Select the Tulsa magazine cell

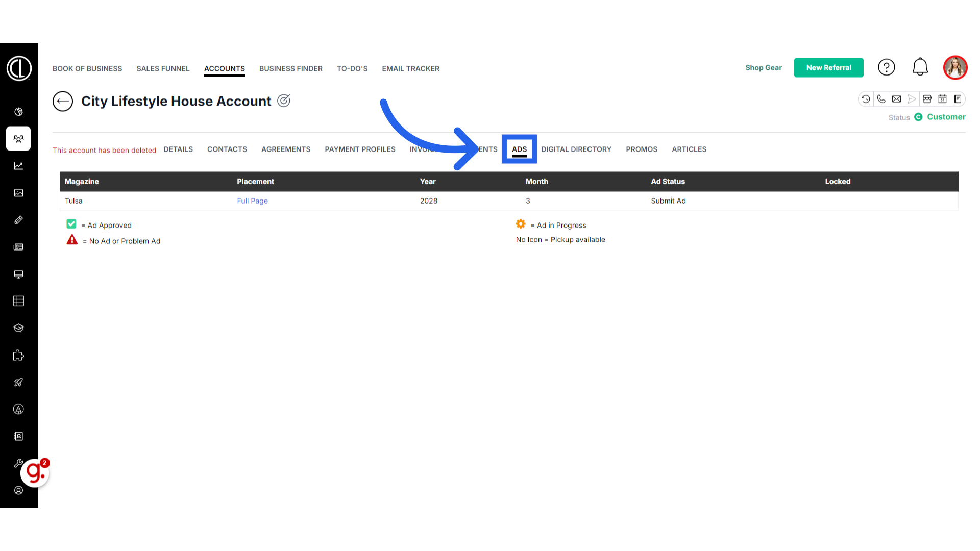pos(73,201)
